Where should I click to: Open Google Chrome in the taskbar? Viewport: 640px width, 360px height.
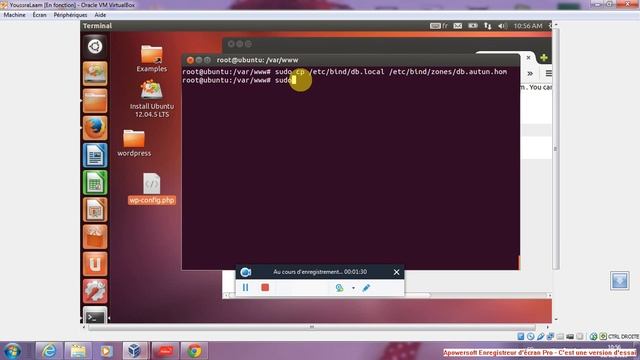pos(194,351)
